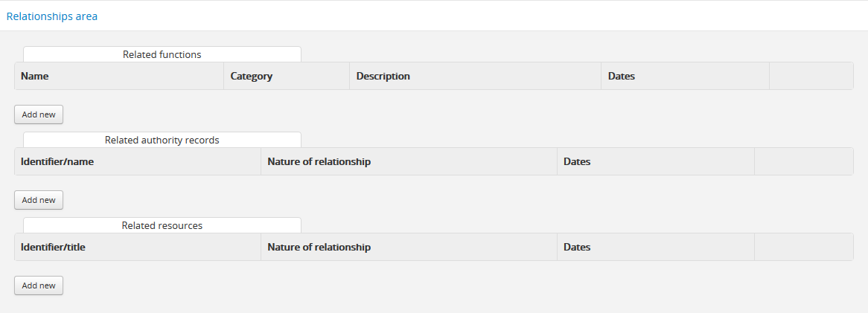868x313 pixels.
Task: Select the Related authority records caption
Action: click(x=162, y=140)
